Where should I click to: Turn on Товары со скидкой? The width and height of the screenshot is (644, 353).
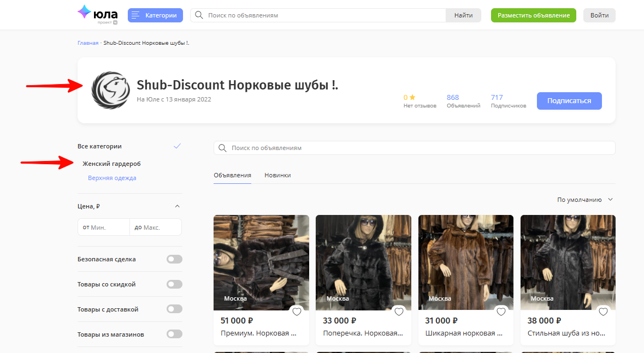pyautogui.click(x=174, y=284)
